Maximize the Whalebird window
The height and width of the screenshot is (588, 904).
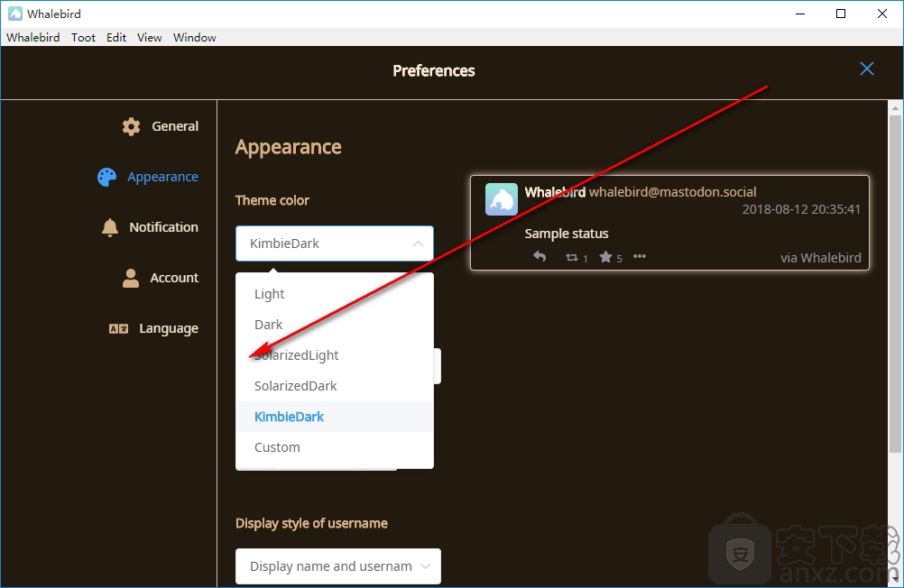click(841, 14)
